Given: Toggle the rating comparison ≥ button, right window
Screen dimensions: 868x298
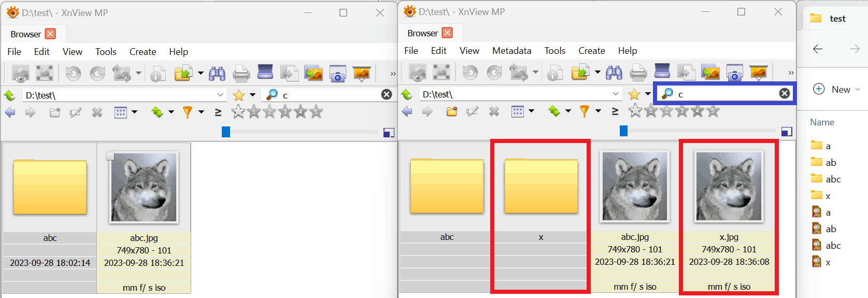Looking at the screenshot, I should tap(615, 111).
